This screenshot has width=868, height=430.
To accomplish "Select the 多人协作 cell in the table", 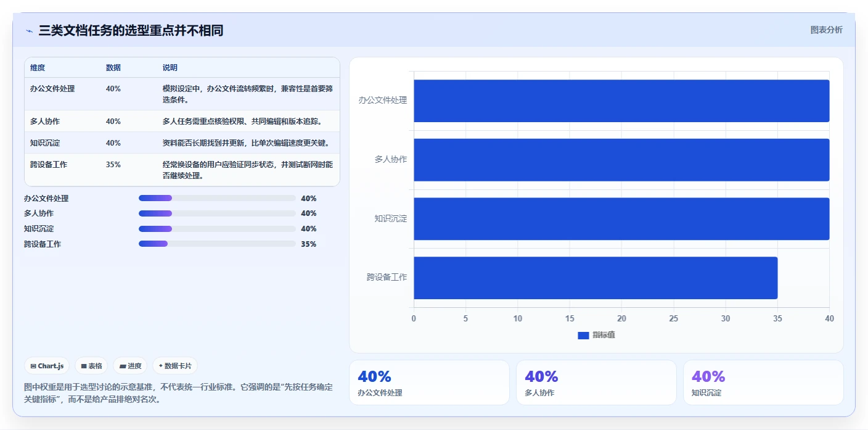I will pos(45,122).
